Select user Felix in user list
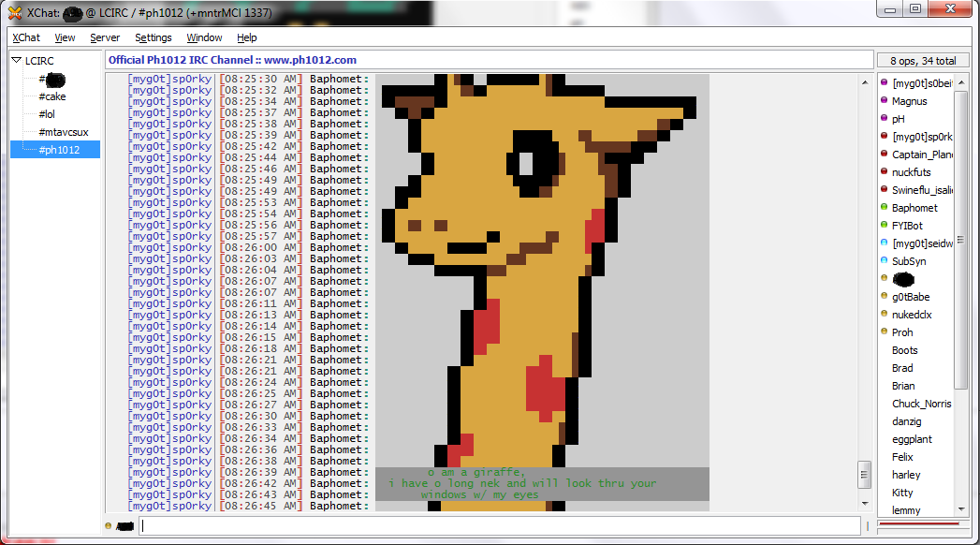This screenshot has height=545, width=980. (902, 457)
